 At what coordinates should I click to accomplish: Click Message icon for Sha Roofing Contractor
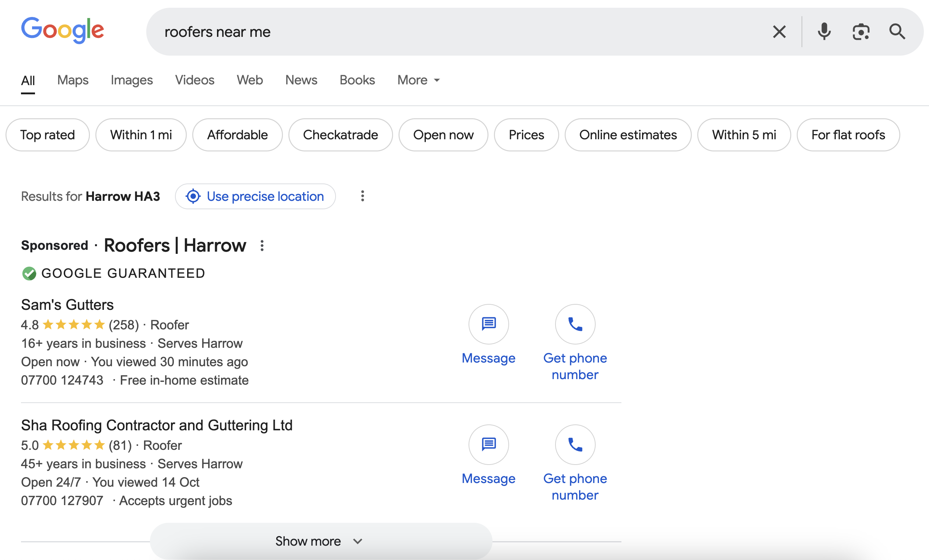click(x=489, y=445)
